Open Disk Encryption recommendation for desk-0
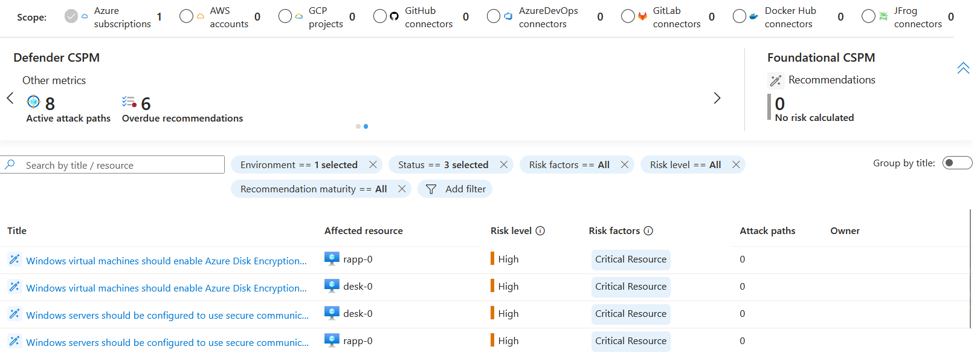The width and height of the screenshot is (980, 355). [166, 288]
